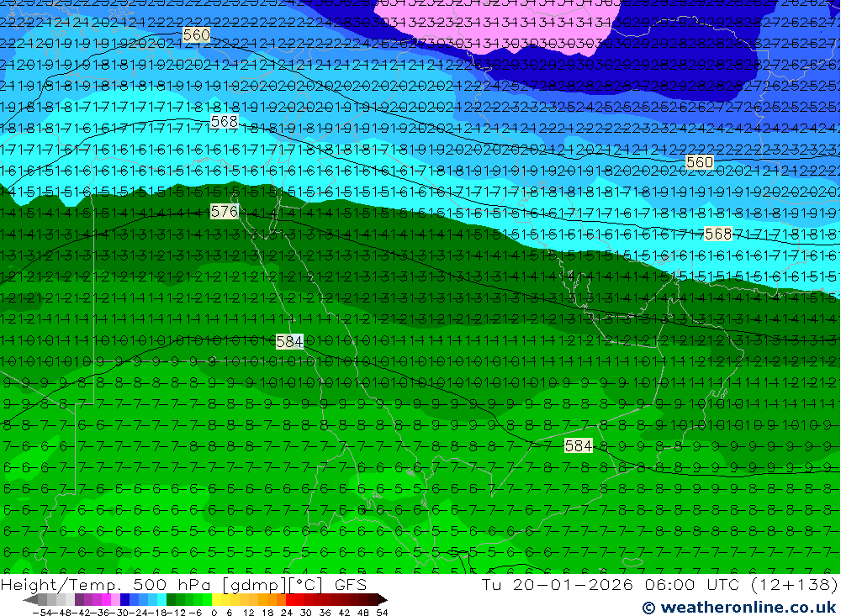Click the dark blue -30 °C legend swatch
This screenshot has width=841, height=616.
(x=124, y=599)
